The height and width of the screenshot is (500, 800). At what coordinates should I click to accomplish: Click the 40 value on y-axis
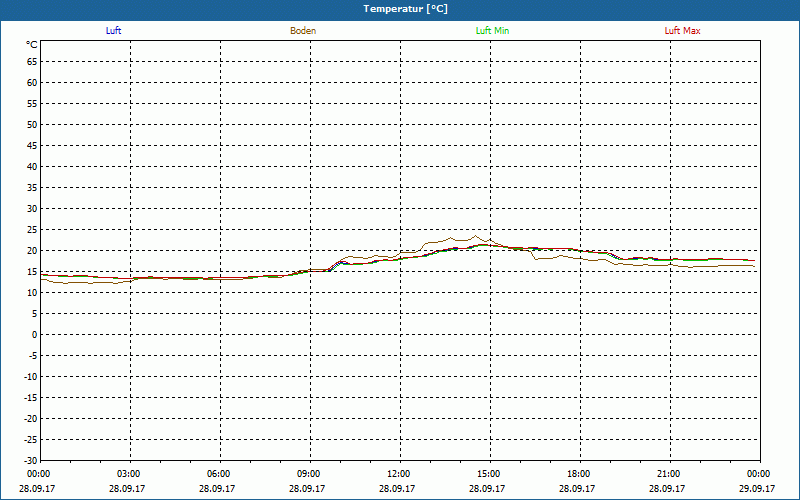click(32, 167)
